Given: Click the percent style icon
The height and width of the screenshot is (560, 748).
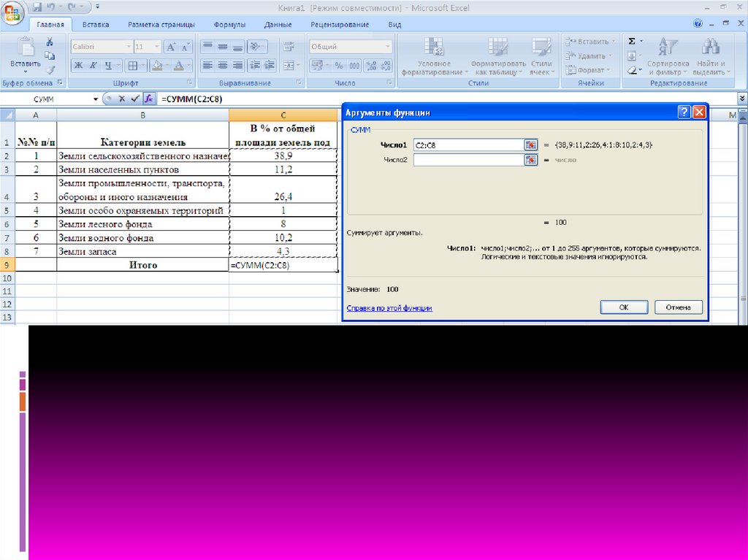Looking at the screenshot, I should (x=339, y=66).
